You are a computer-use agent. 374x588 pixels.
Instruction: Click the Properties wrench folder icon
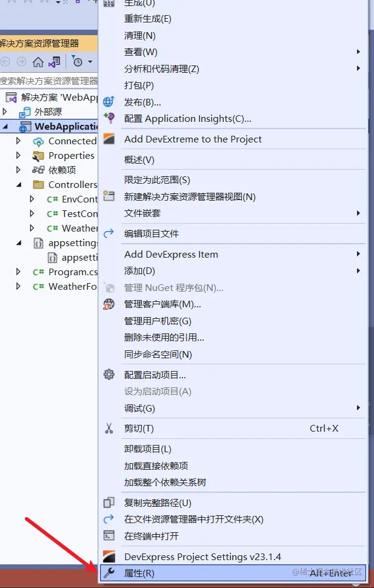[38, 156]
